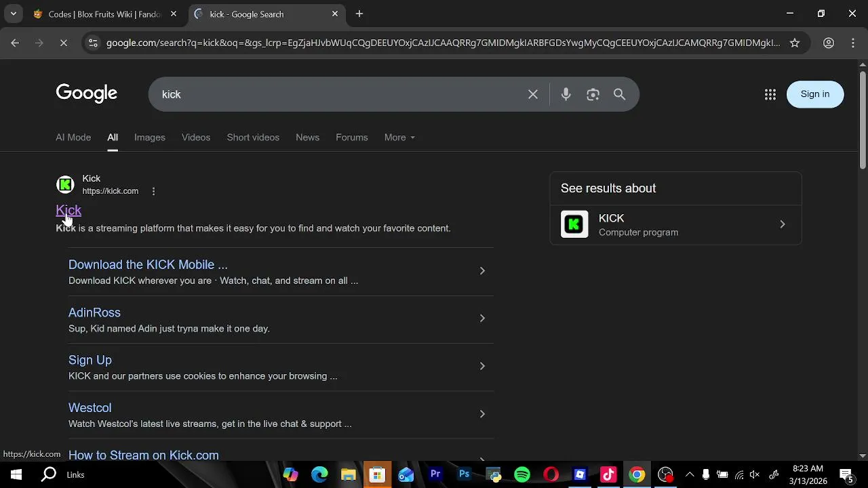Open the muted volume tray icon

[x=754, y=474]
